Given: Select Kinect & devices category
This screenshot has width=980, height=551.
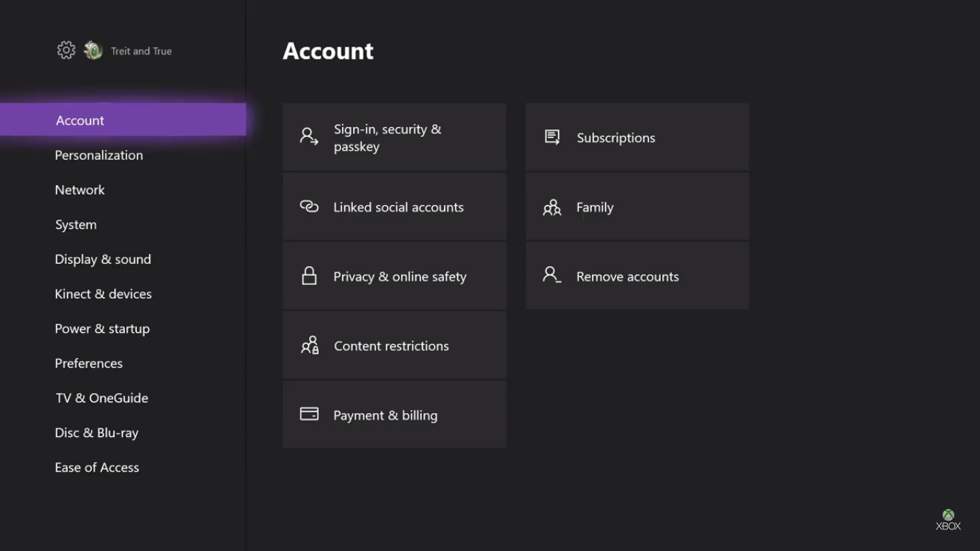Looking at the screenshot, I should (103, 294).
